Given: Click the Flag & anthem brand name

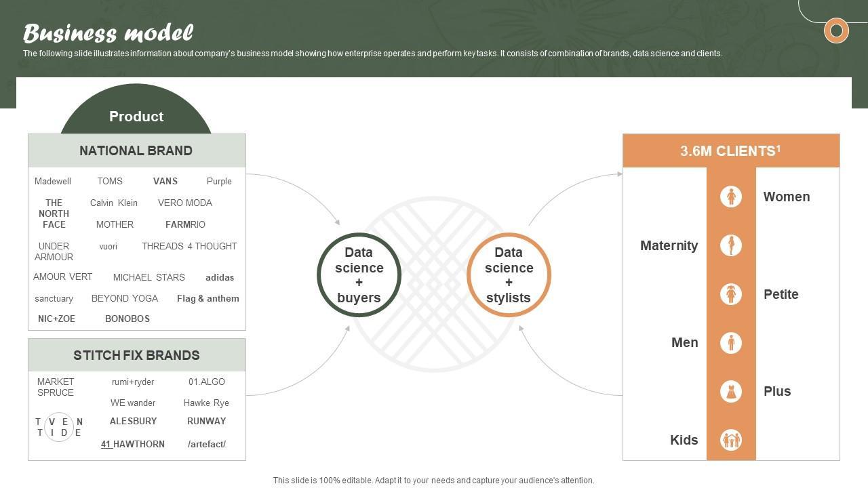Looking at the screenshot, I should click(208, 298).
